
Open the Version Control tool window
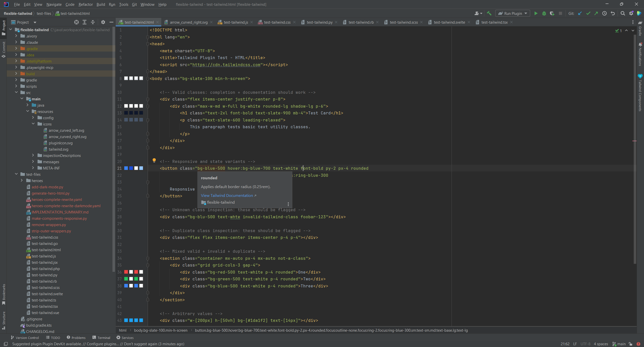tap(25, 338)
